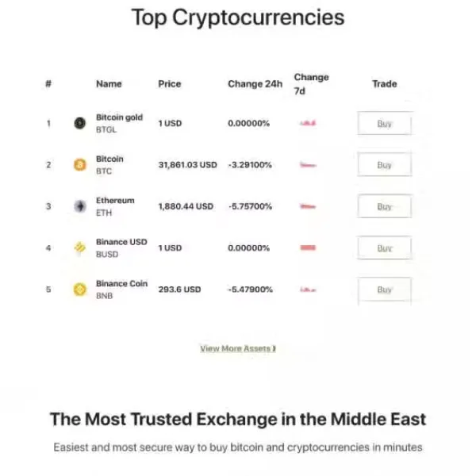Select the Ethereum name text

coord(115,201)
